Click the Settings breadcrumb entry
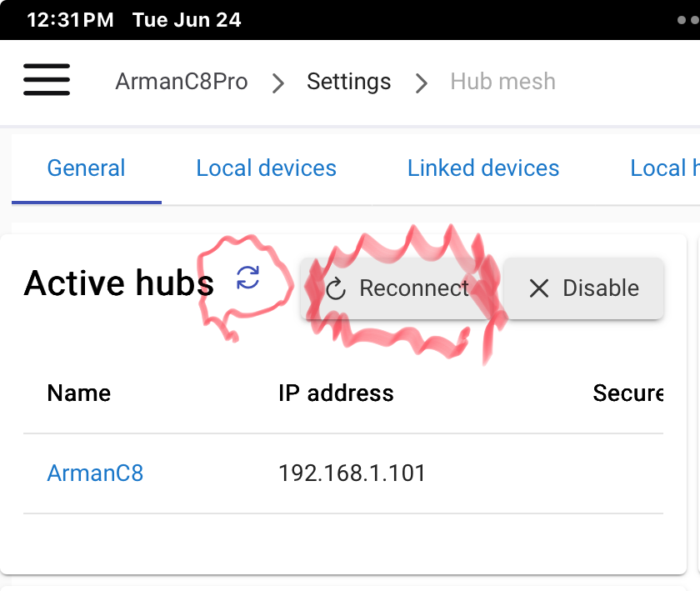This screenshot has width=700, height=591. [349, 82]
